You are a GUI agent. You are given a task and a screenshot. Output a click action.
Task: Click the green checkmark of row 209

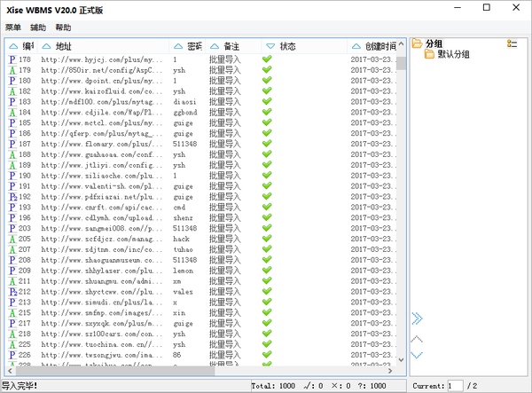tap(267, 271)
